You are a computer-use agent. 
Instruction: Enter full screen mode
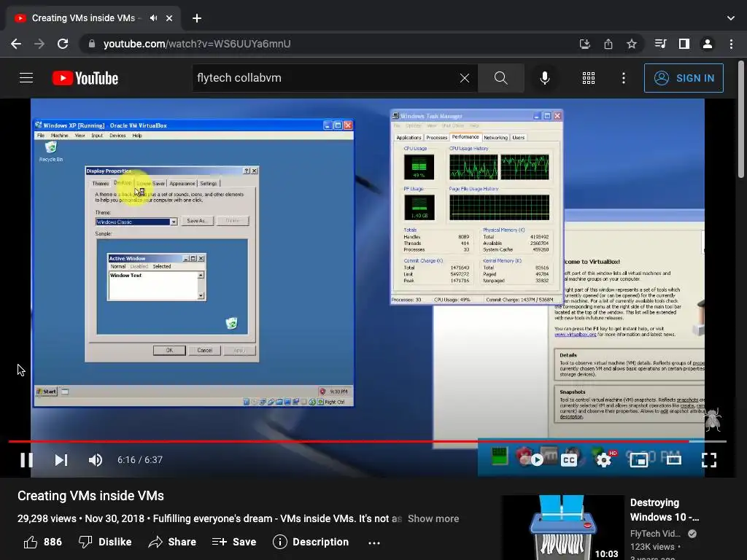tap(709, 460)
